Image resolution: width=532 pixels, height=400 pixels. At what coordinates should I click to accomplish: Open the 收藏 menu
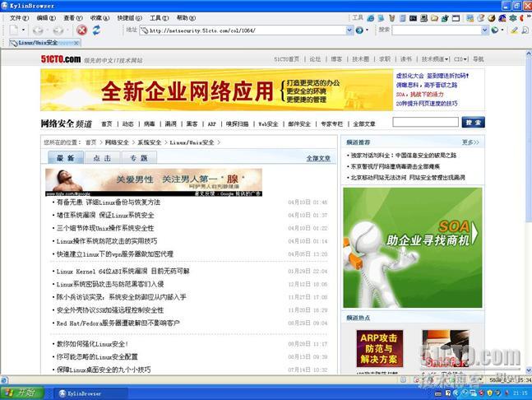(x=99, y=18)
